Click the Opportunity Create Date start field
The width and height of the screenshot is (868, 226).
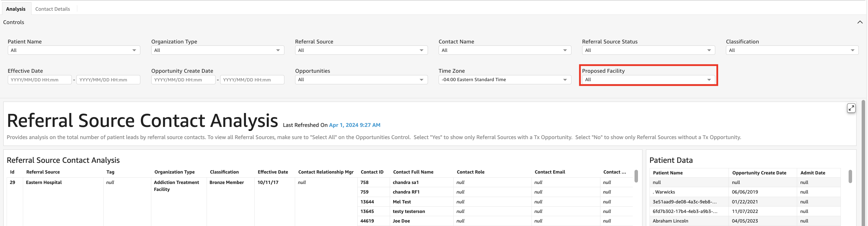pyautogui.click(x=183, y=80)
